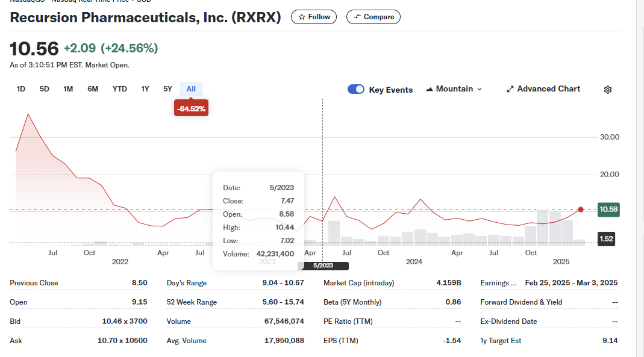The height and width of the screenshot is (357, 644).
Task: Choose the 5Y chart range
Action: coord(167,89)
